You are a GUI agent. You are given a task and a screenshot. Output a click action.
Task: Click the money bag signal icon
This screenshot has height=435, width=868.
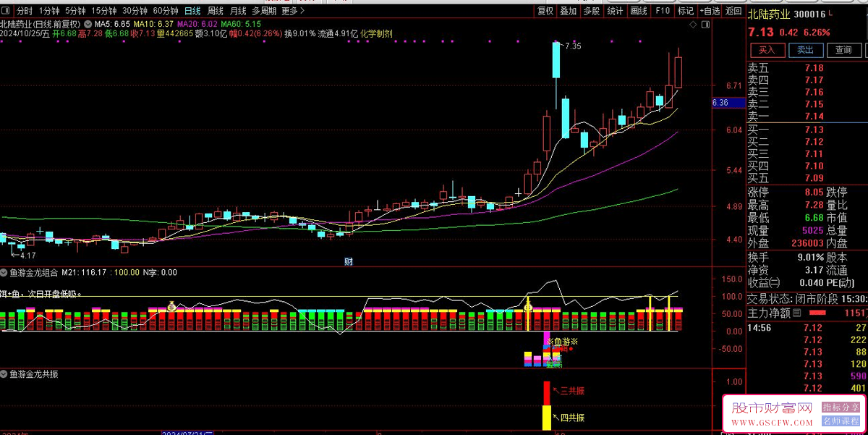(171, 306)
